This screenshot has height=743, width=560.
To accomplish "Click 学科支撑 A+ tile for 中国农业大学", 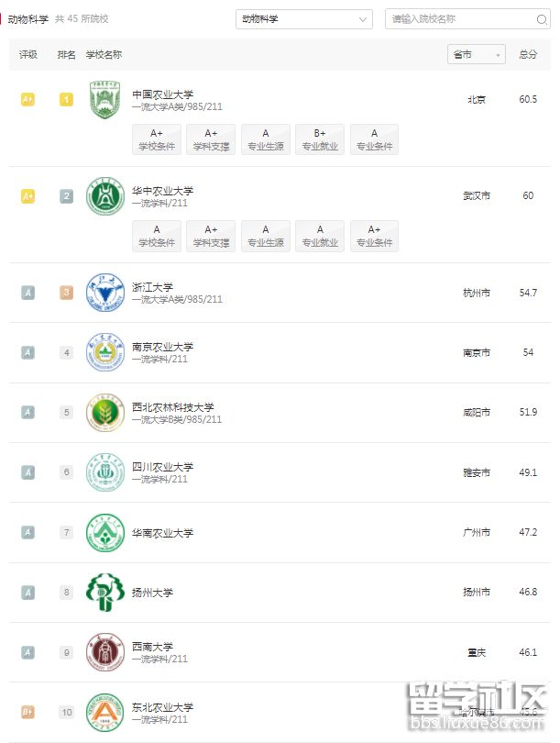I will pyautogui.click(x=211, y=139).
